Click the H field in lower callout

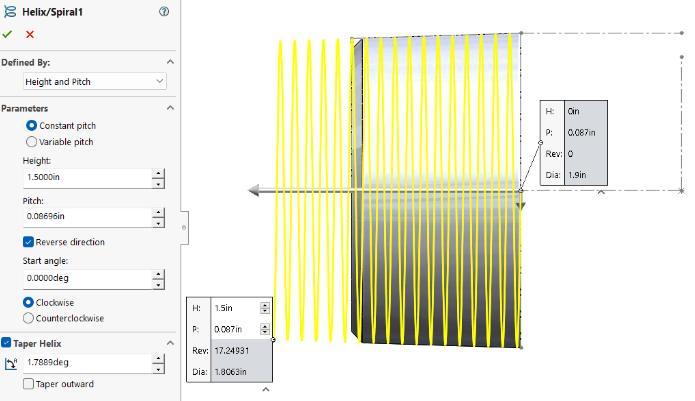(x=233, y=308)
